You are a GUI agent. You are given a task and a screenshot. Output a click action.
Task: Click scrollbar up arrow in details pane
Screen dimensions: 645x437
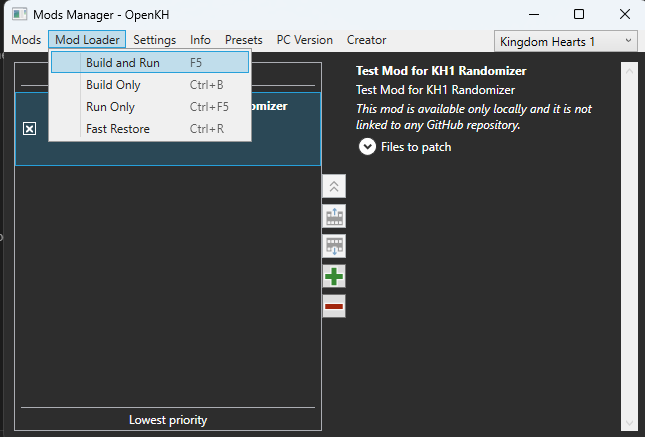pos(629,71)
